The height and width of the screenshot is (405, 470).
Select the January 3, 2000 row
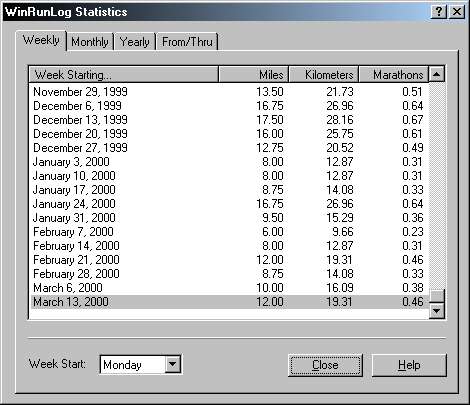click(x=229, y=162)
